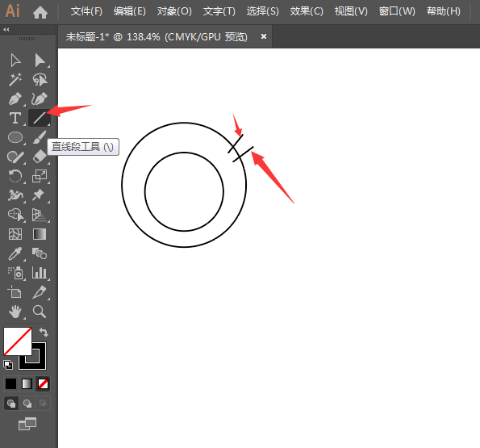Select the Hand tool
480x448 pixels.
[x=15, y=312]
